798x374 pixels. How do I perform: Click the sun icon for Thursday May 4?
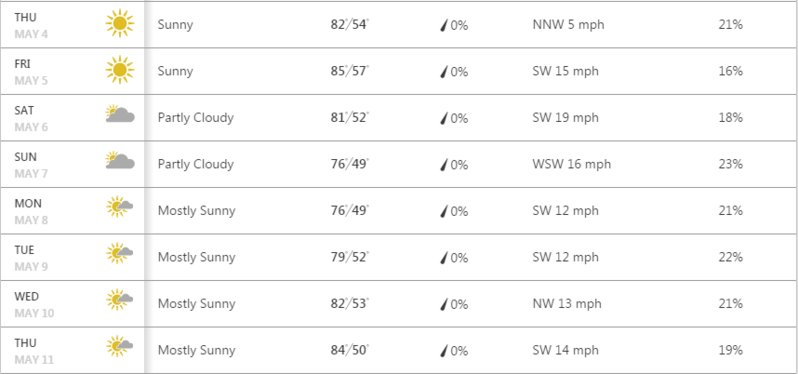coord(120,23)
